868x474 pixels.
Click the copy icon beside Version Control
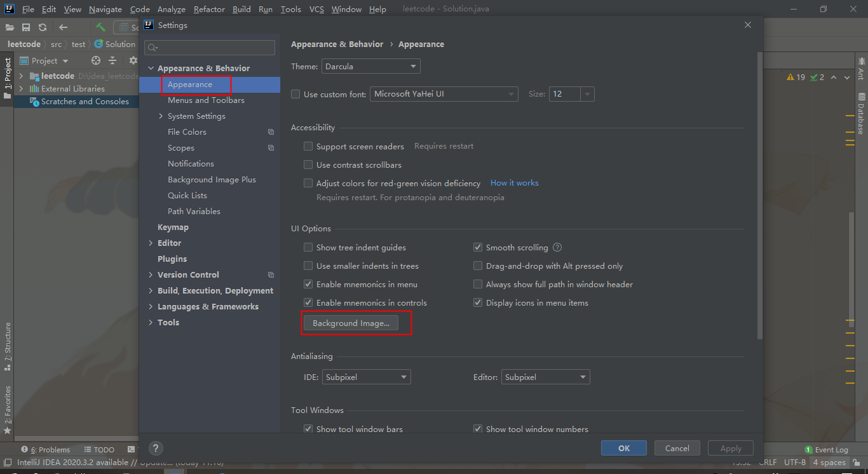tap(271, 275)
